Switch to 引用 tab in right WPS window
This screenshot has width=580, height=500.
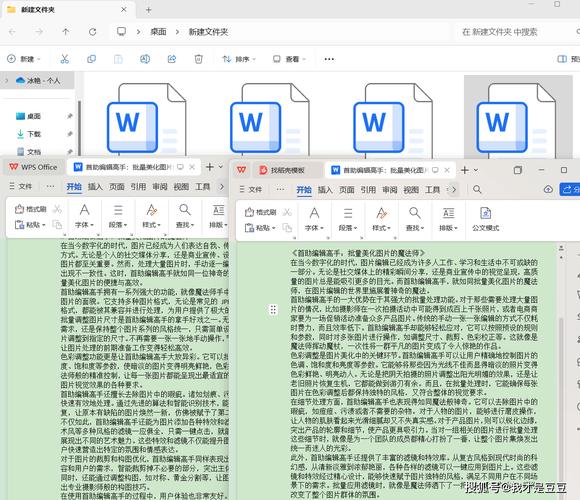tap(368, 190)
